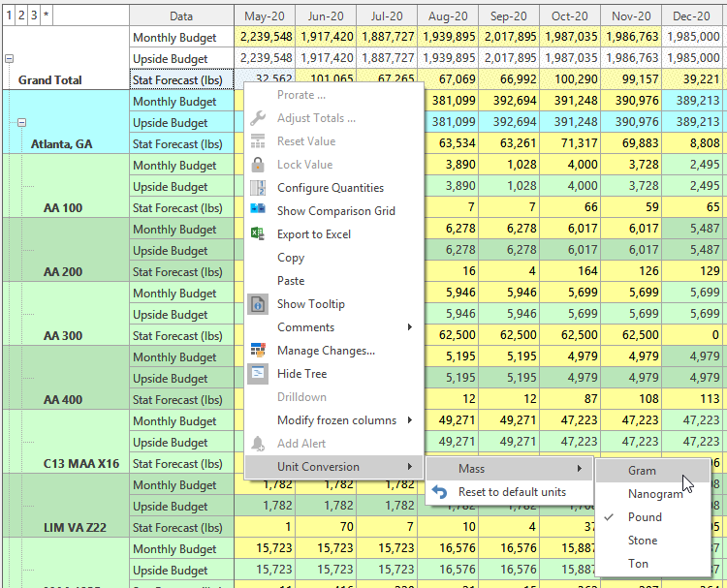Click the Manage Changes icon
This screenshot has height=588, width=727.
[258, 350]
